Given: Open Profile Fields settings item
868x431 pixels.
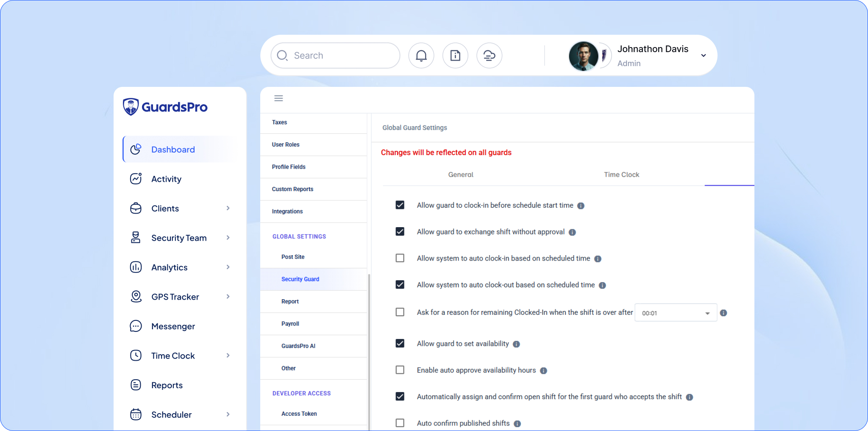Looking at the screenshot, I should tap(314, 167).
